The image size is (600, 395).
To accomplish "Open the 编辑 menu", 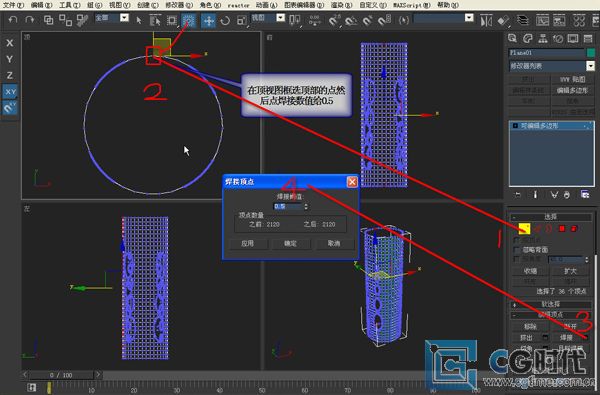I will (41, 5).
